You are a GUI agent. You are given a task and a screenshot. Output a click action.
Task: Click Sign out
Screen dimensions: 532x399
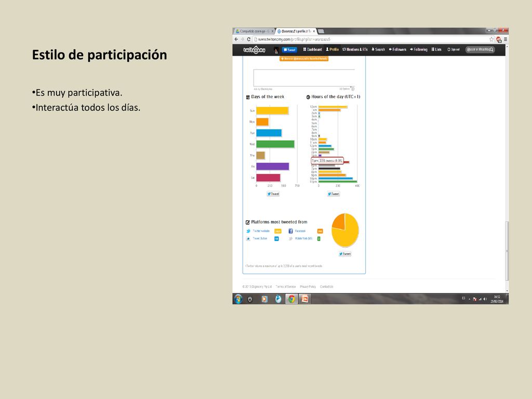453,49
